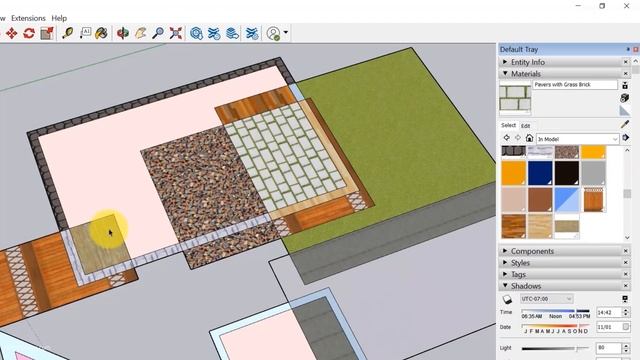
Task: Switch to the Edit tab in Materials
Action: pos(525,126)
